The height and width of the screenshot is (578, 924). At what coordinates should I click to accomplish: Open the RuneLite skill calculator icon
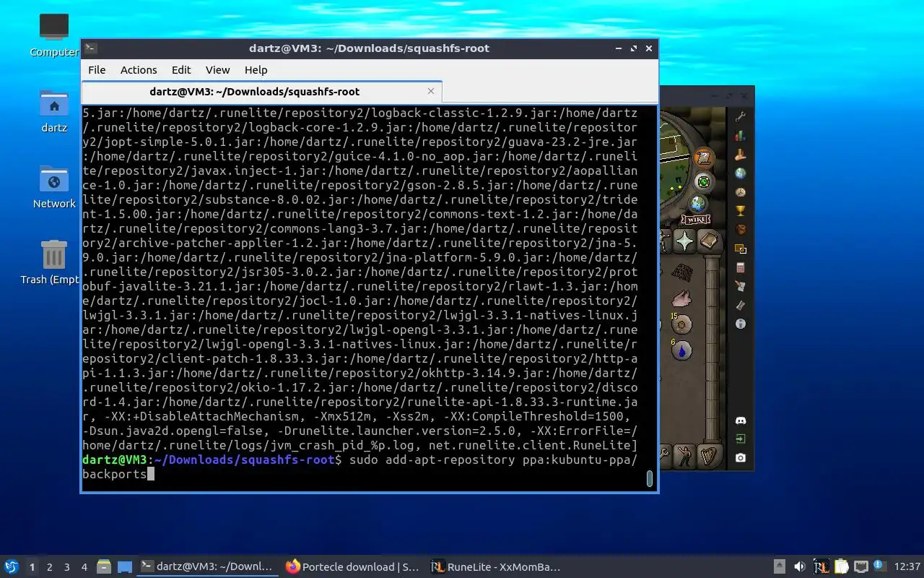coord(741,267)
